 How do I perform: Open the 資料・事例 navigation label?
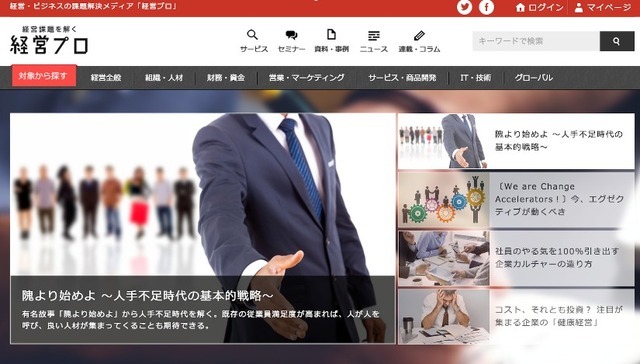point(331,49)
